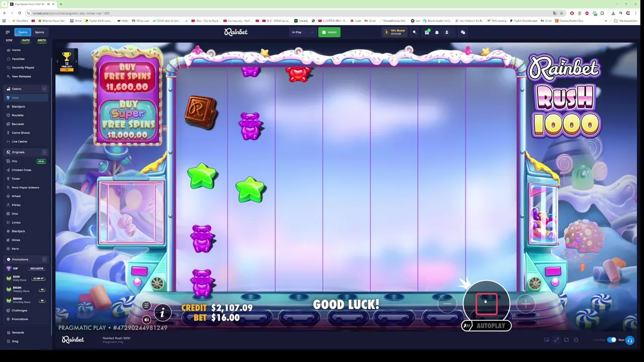Toggle game sound speaker icon
This screenshot has height=362, width=644.
point(146,320)
